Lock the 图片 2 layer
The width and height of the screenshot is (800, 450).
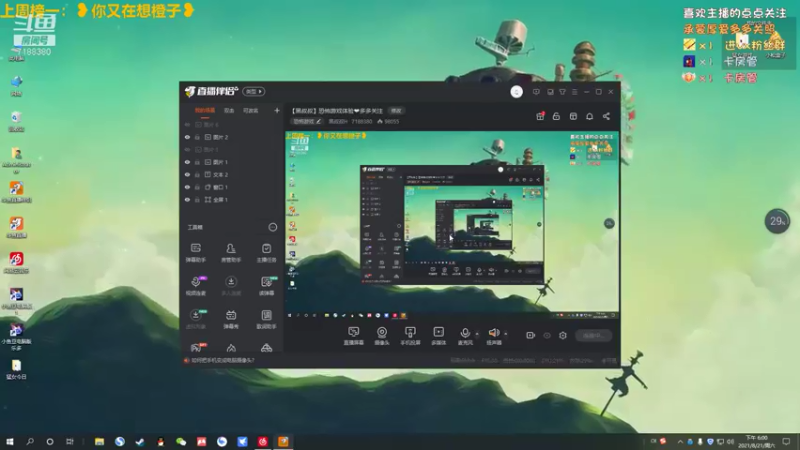tap(197, 137)
